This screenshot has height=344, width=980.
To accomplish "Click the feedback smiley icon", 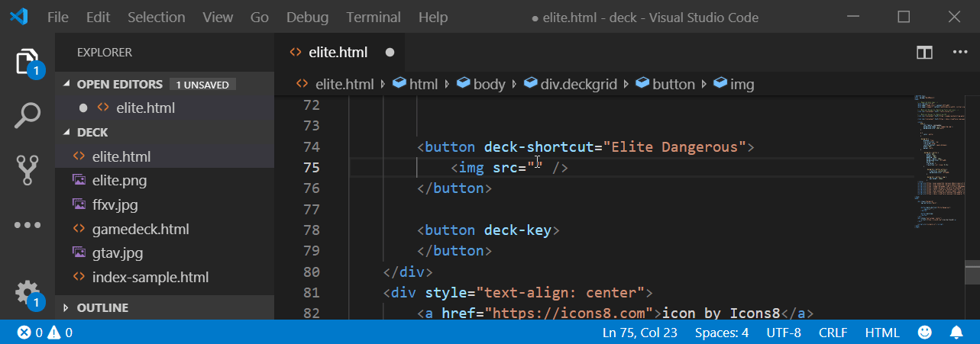I will click(x=924, y=333).
